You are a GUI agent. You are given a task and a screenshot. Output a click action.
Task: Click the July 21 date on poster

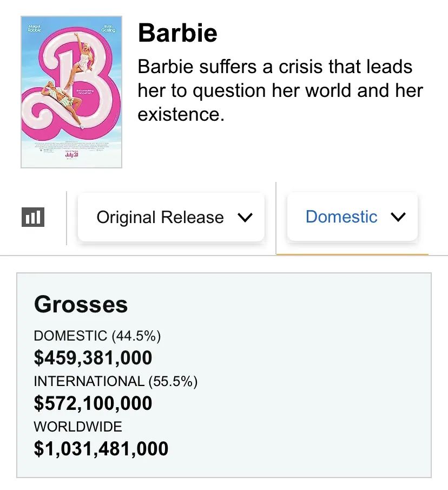pos(71,155)
